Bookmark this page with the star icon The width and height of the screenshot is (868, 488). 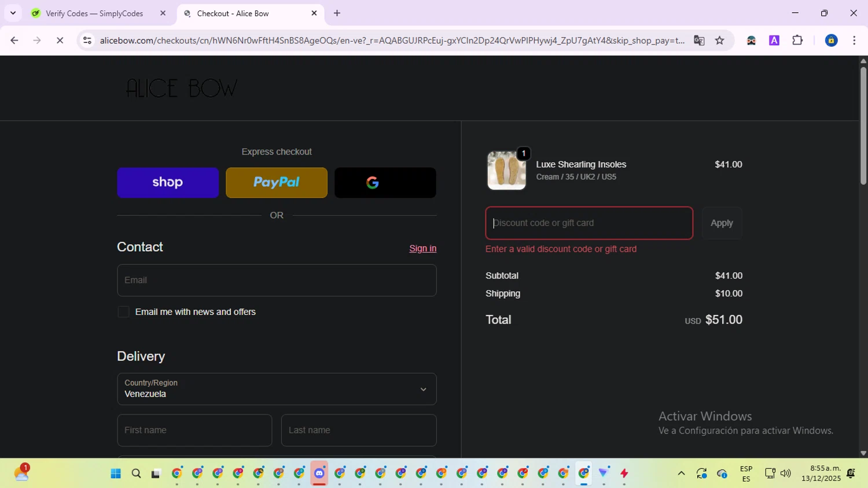pos(720,41)
